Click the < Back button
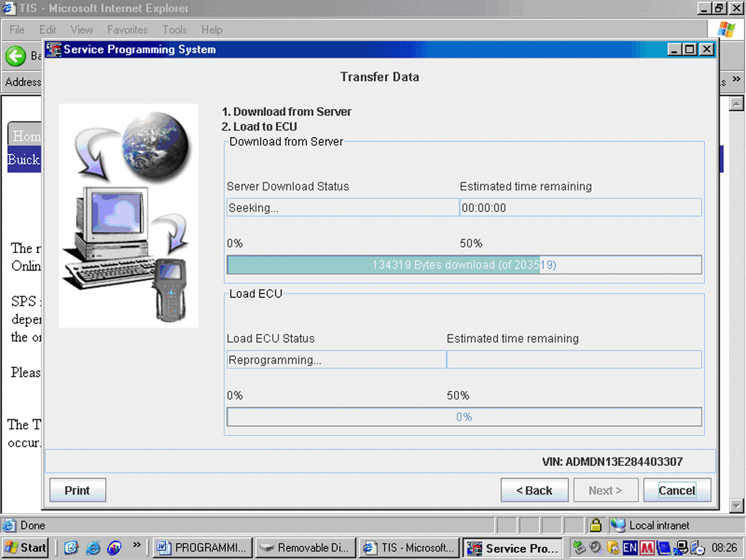 534,490
